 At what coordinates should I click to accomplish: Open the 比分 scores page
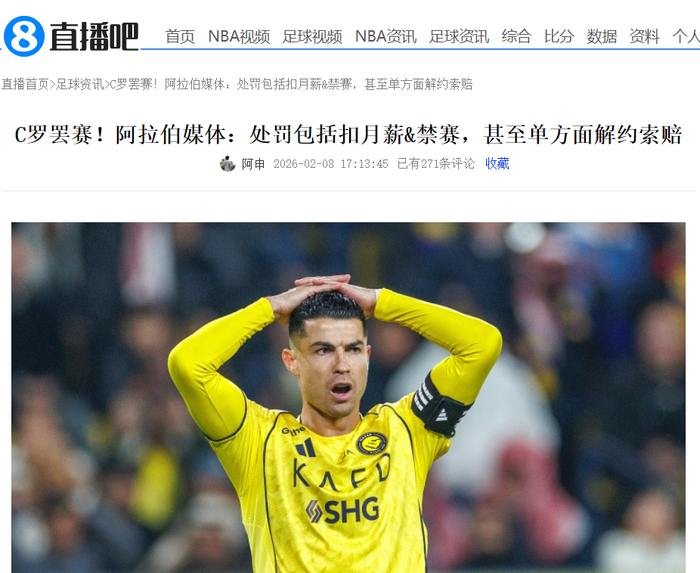559,36
